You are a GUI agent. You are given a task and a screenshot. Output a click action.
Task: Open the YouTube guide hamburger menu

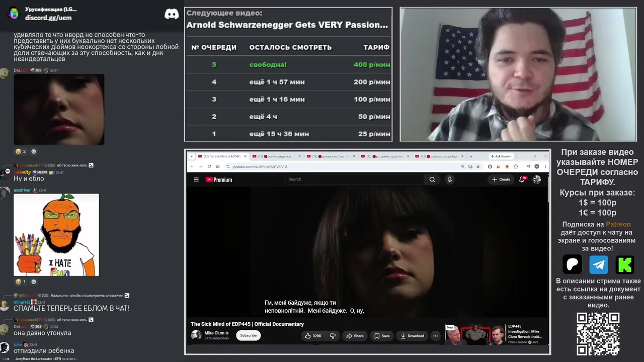pyautogui.click(x=196, y=179)
